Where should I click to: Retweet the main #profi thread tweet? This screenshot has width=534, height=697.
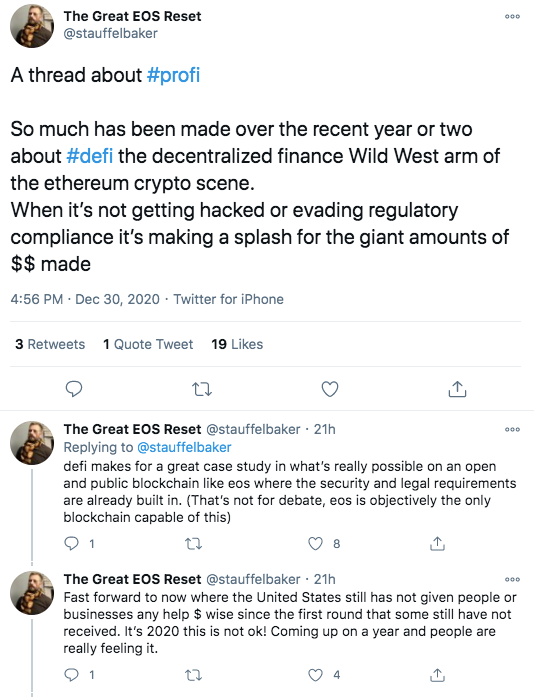pyautogui.click(x=202, y=389)
